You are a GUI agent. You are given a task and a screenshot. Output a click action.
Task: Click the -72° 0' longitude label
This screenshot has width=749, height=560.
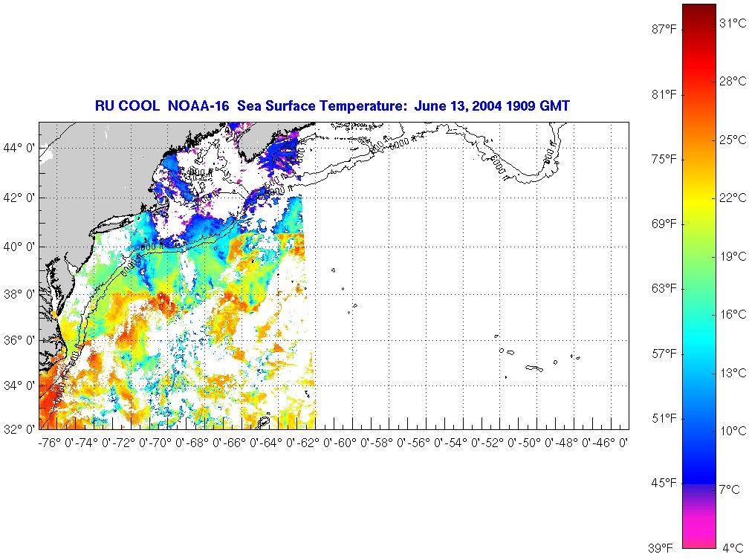coord(130,443)
